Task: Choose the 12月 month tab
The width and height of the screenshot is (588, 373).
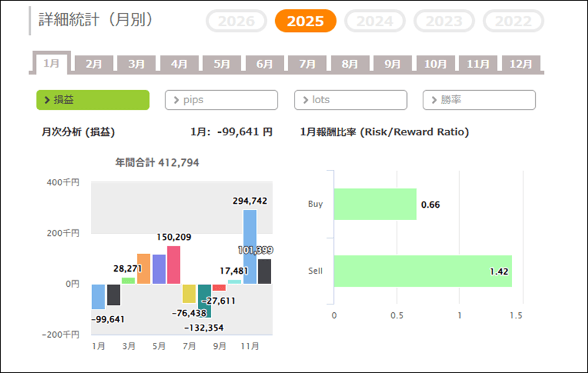Action: click(521, 64)
